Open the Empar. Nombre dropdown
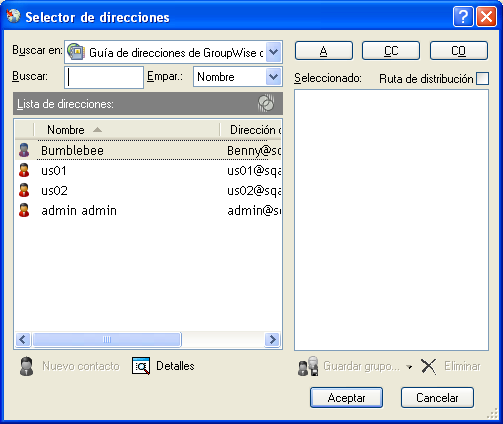Screen dimensions: 503x424 (274, 77)
